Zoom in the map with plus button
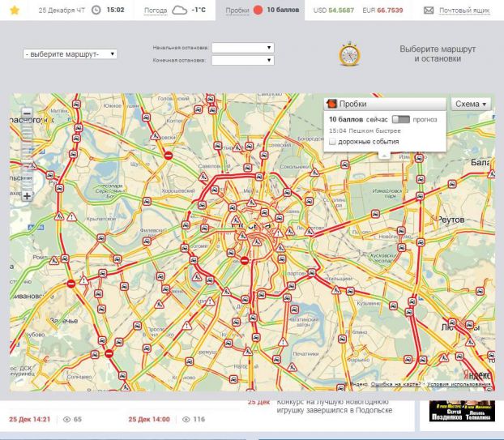The width and height of the screenshot is (504, 440). coord(27,196)
